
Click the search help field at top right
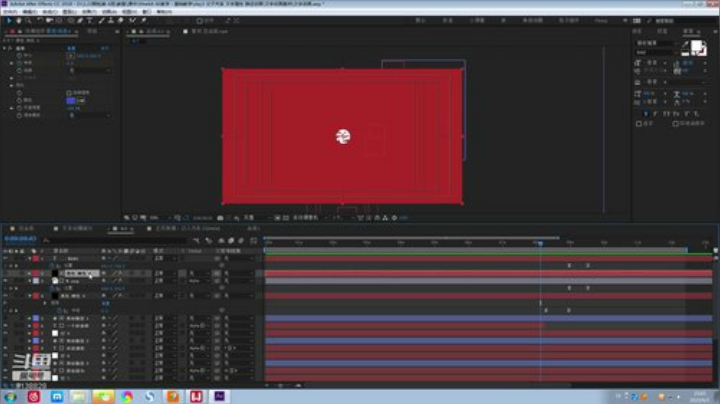[684, 21]
